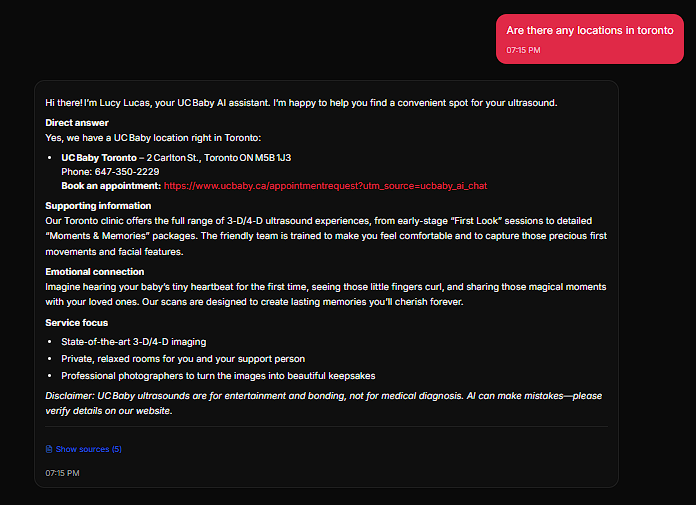Viewport: 696px width, 505px height.
Task: Click the Book an appointment label
Action: 111,186
